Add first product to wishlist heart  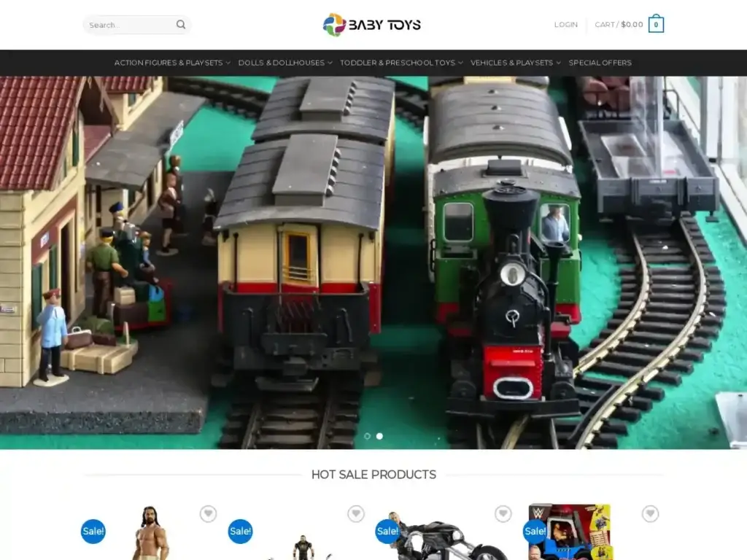tap(208, 514)
